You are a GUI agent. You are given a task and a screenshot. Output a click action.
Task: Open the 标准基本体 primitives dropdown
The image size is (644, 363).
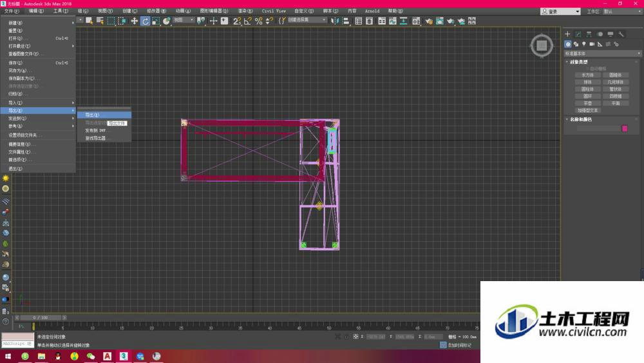pyautogui.click(x=602, y=54)
